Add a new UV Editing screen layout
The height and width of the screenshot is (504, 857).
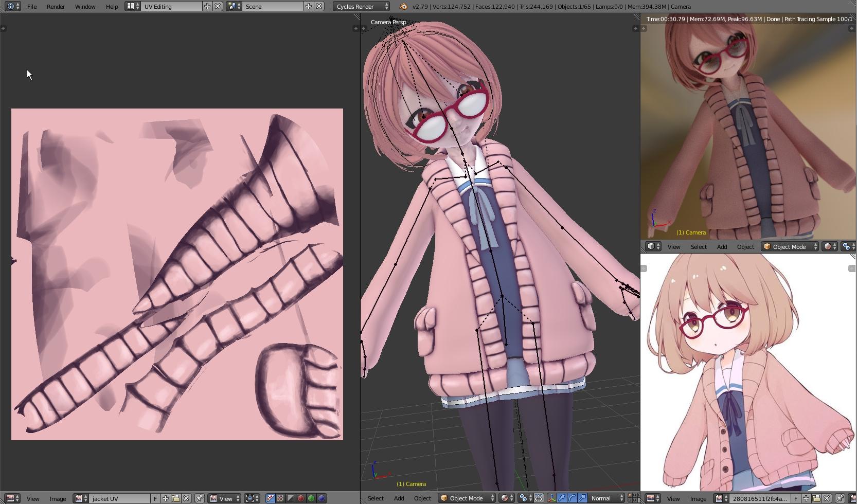click(207, 6)
